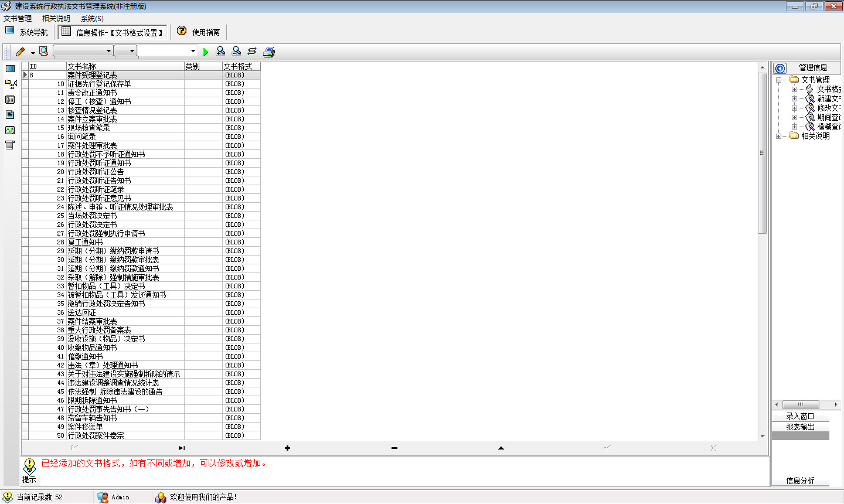
Task: Click the up-triangle edit record button
Action: pos(501,448)
